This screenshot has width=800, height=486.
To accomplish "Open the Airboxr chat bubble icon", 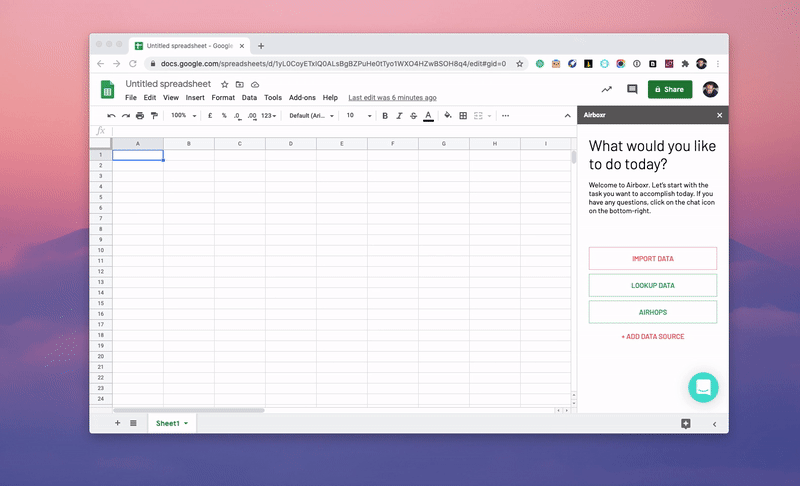I will (703, 387).
